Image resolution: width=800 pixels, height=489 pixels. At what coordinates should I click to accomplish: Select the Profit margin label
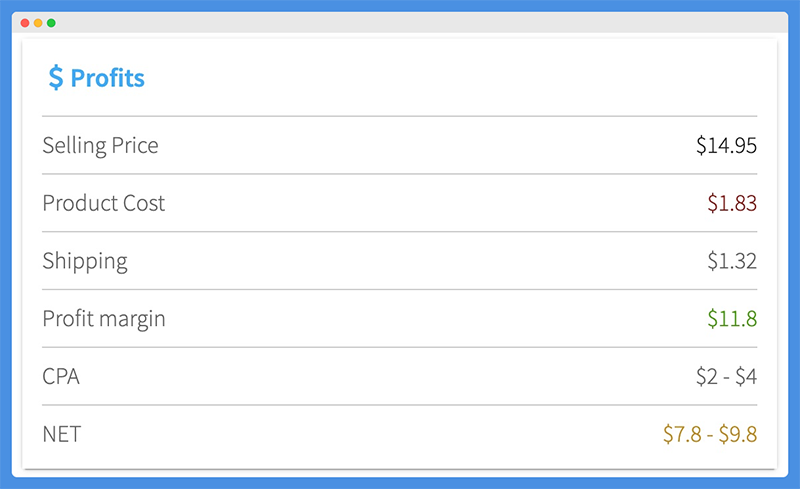pos(104,319)
